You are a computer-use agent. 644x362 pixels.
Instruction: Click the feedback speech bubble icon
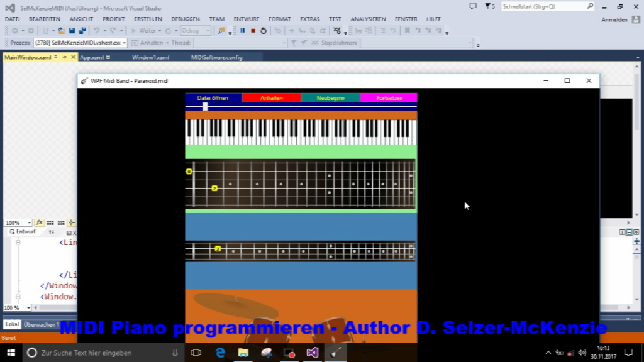click(473, 6)
